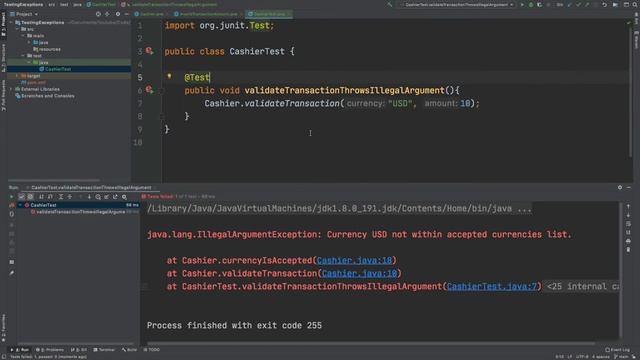Clear console with trash icon

(628, 249)
